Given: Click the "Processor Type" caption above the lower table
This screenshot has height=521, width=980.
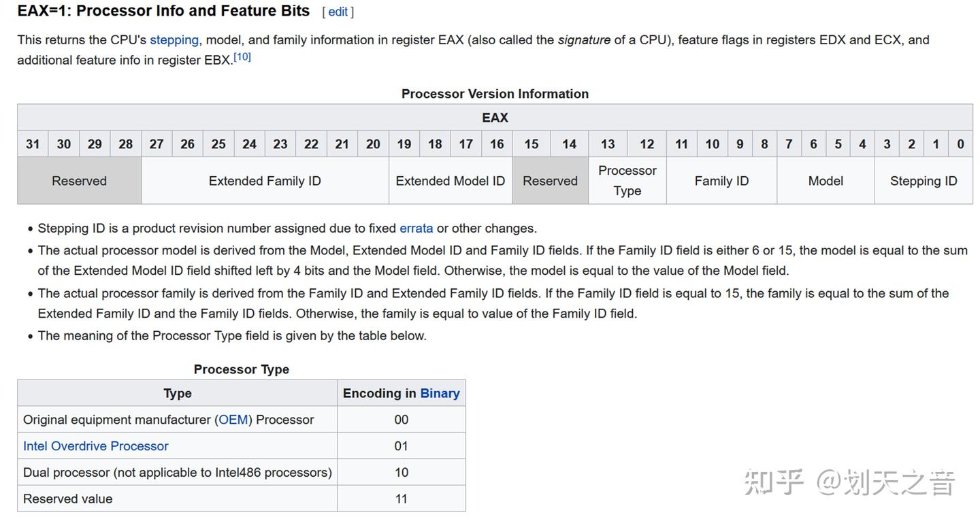Looking at the screenshot, I should point(242,369).
